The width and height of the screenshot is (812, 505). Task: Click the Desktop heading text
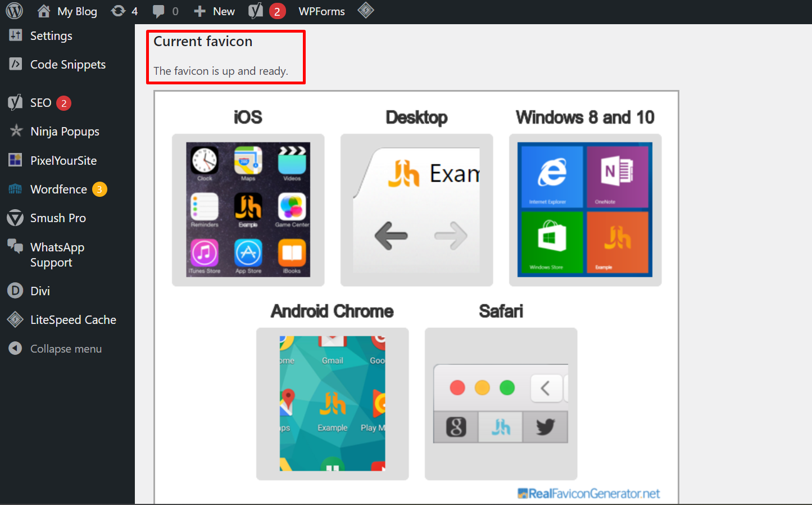416,117
